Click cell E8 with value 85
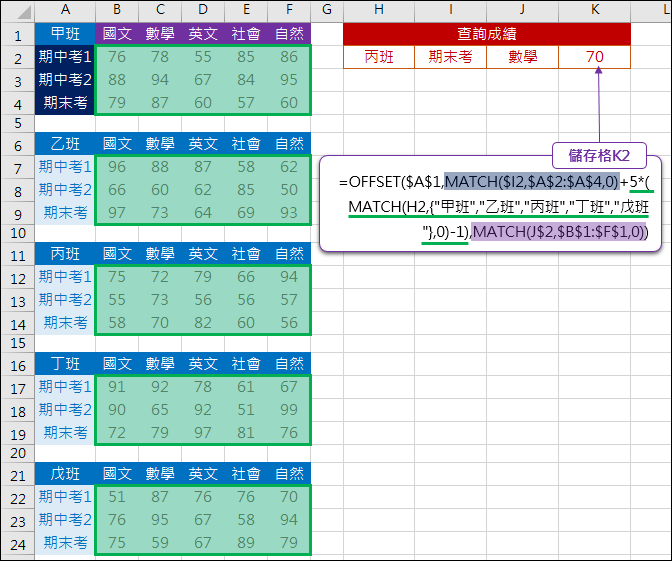 click(x=246, y=190)
